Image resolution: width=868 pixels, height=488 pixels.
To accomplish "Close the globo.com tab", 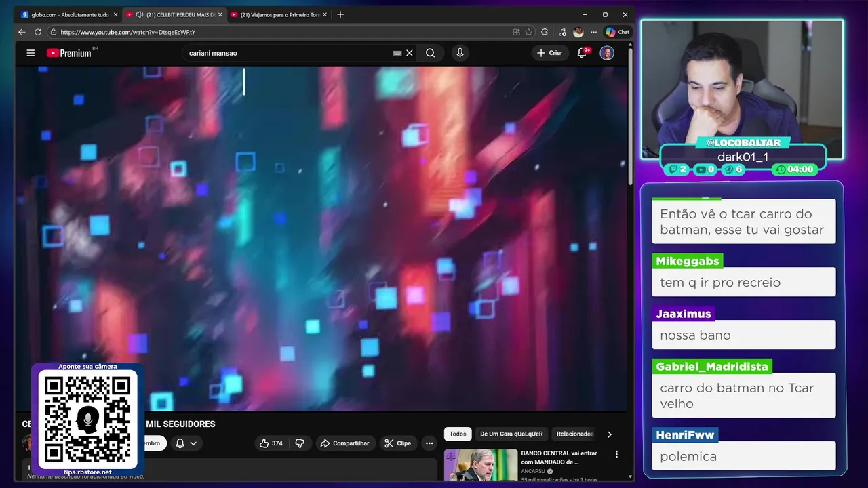I will pos(115,14).
